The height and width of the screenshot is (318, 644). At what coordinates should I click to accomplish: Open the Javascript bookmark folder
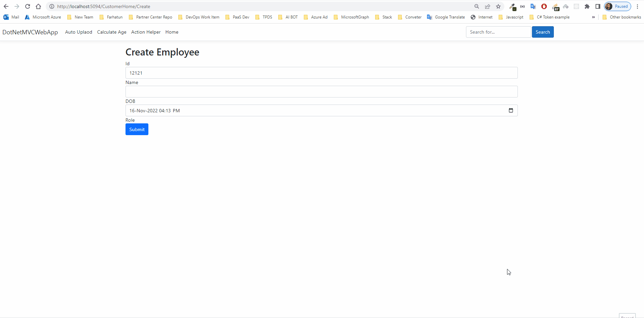[x=511, y=17]
